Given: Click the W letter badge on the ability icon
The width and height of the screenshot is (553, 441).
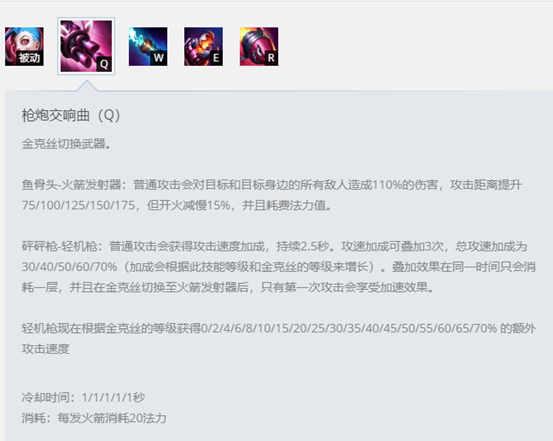Looking at the screenshot, I should tap(158, 58).
